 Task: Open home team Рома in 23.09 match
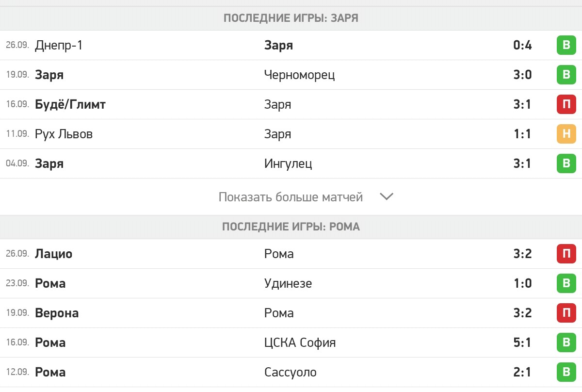50,284
